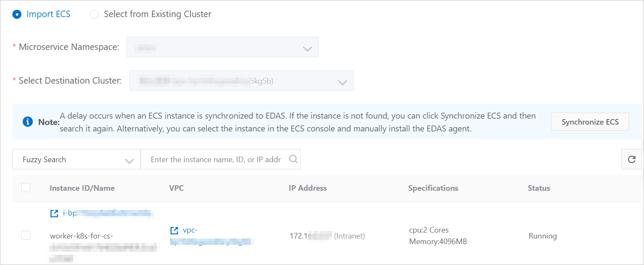Click the IP Address column header
This screenshot has width=644, height=265.
(307, 188)
